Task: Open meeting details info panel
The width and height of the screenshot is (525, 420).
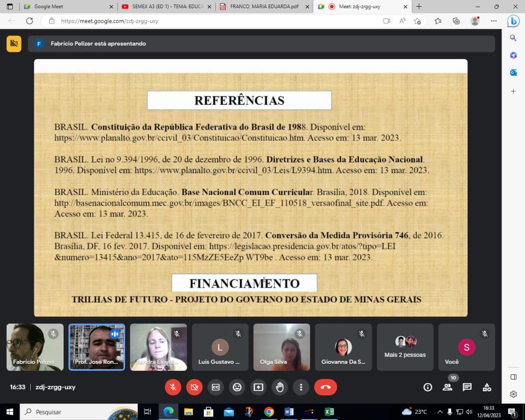Action: point(428,387)
